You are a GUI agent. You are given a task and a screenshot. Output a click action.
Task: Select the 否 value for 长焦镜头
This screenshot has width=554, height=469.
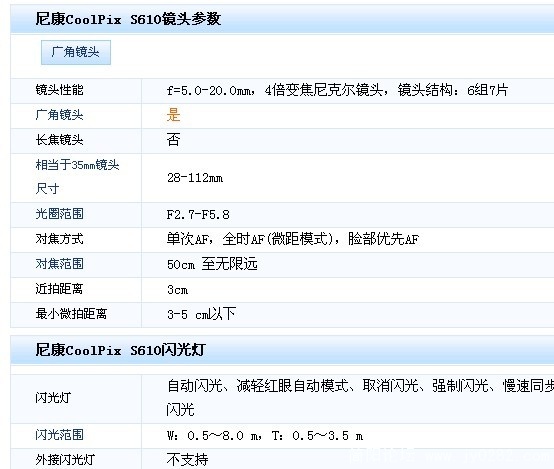(x=173, y=140)
